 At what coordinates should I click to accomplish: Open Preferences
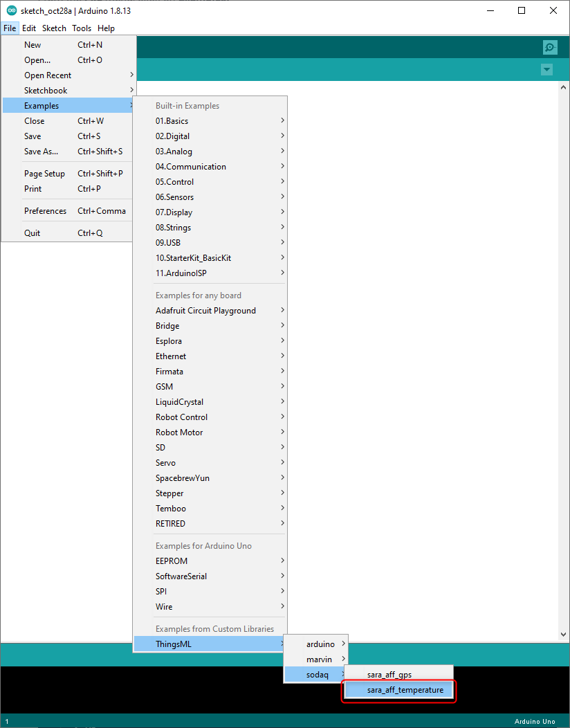68,211
